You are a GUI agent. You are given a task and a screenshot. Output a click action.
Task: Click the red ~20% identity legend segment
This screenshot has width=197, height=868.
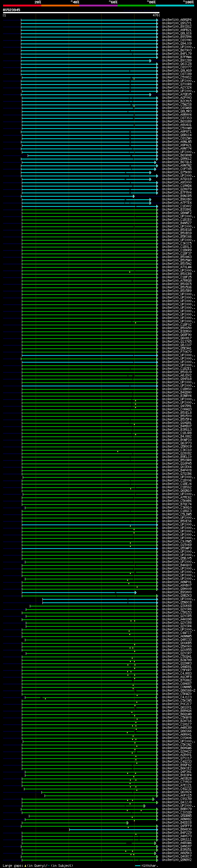coord(22,6)
